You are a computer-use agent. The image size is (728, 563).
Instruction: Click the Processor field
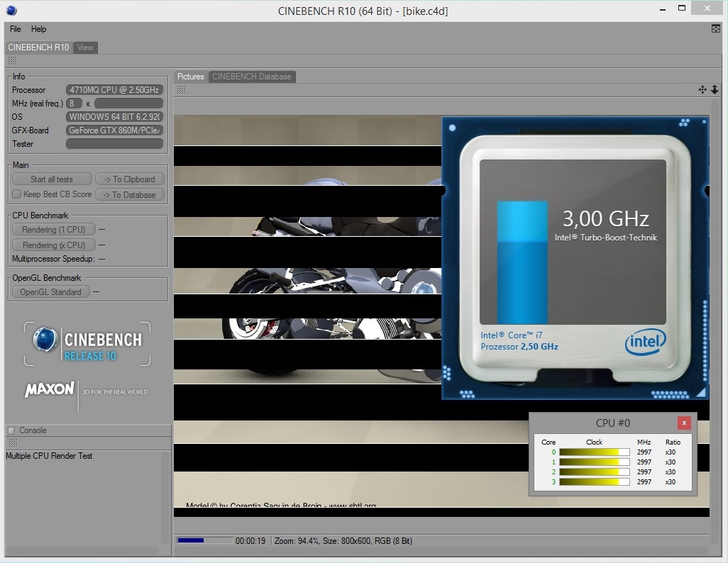coord(114,89)
